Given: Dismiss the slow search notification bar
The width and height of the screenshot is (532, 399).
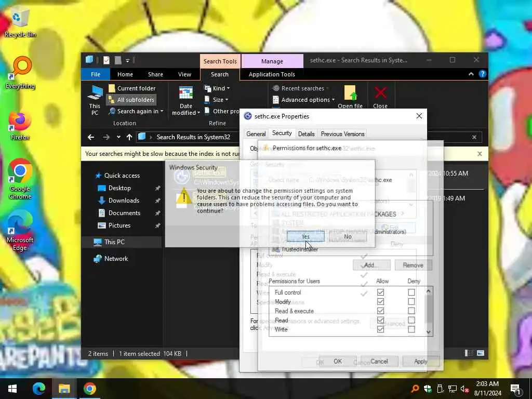Looking at the screenshot, I should [480, 154].
